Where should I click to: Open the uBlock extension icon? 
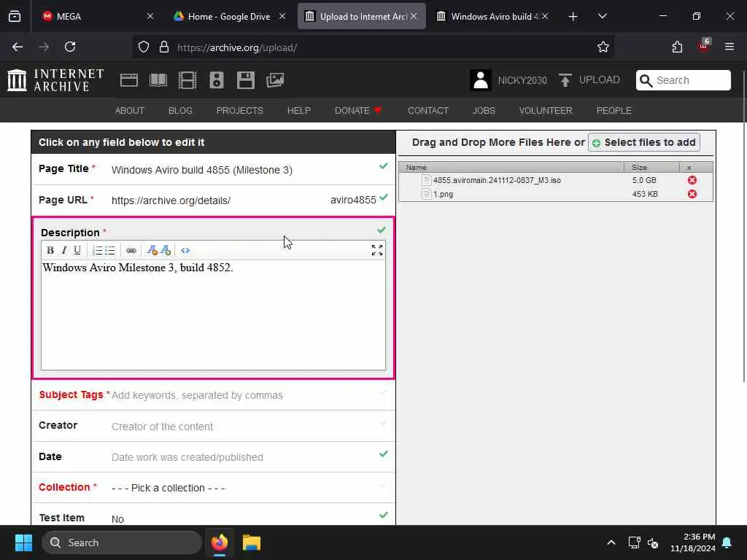click(x=704, y=46)
